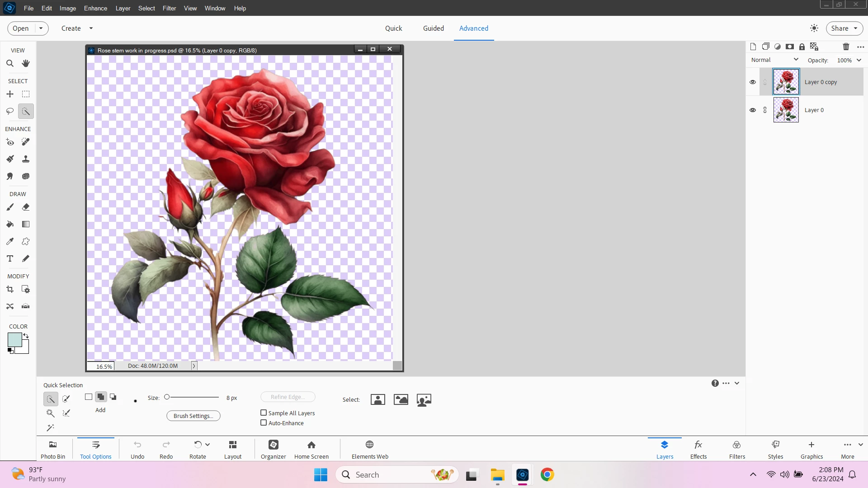Hide the Layer 0 copy layer
This screenshot has width=868, height=488.
coord(753,82)
